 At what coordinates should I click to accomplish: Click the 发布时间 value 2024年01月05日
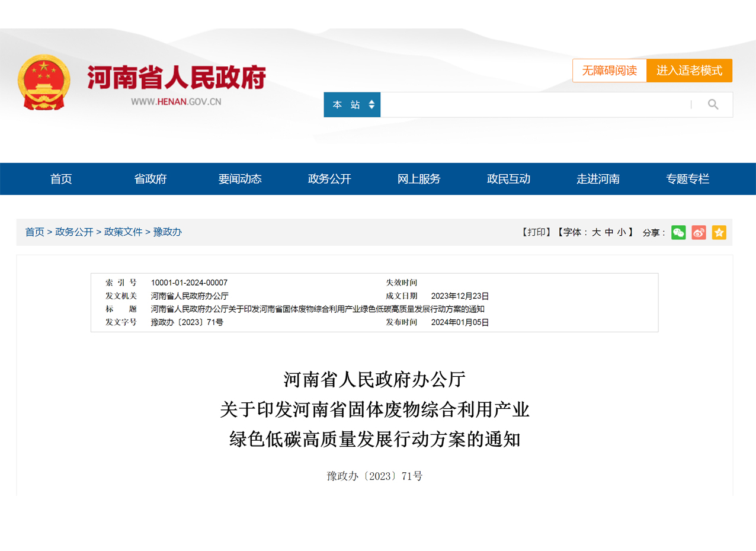pos(460,322)
